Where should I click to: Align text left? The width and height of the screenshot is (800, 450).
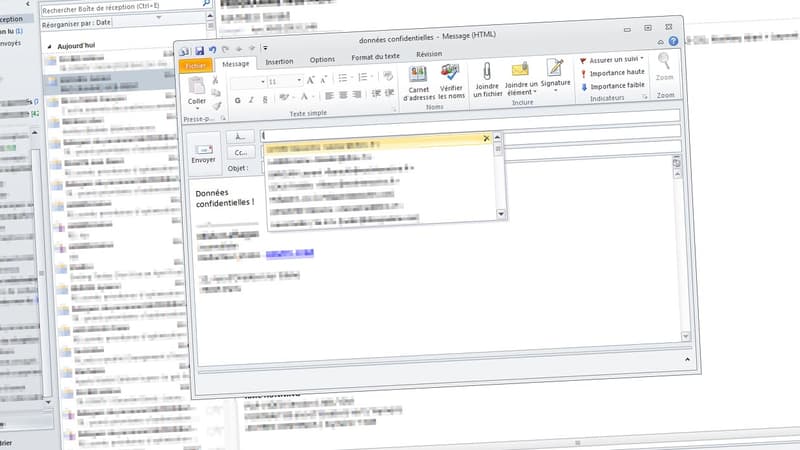point(330,96)
